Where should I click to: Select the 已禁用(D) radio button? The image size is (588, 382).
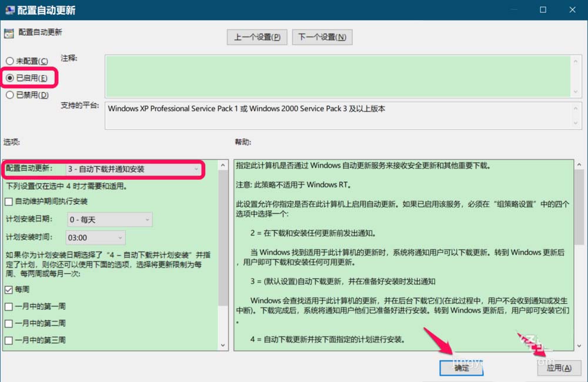tap(10, 95)
